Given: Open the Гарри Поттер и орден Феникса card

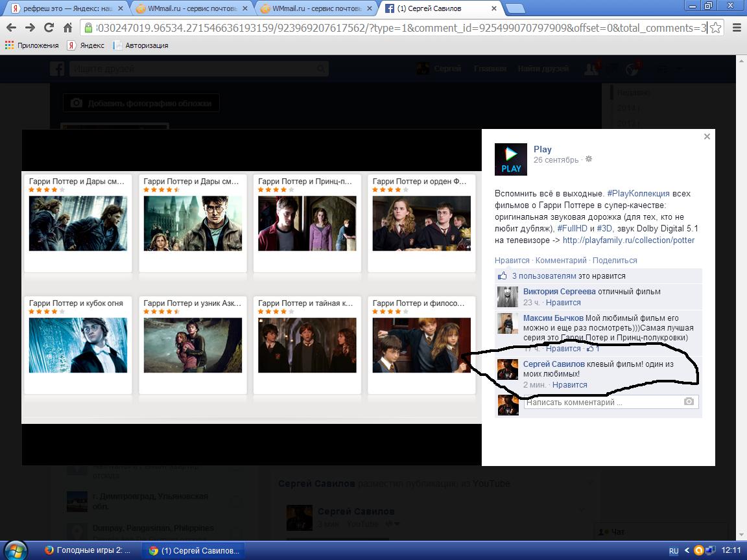Looking at the screenshot, I should pos(421,224).
